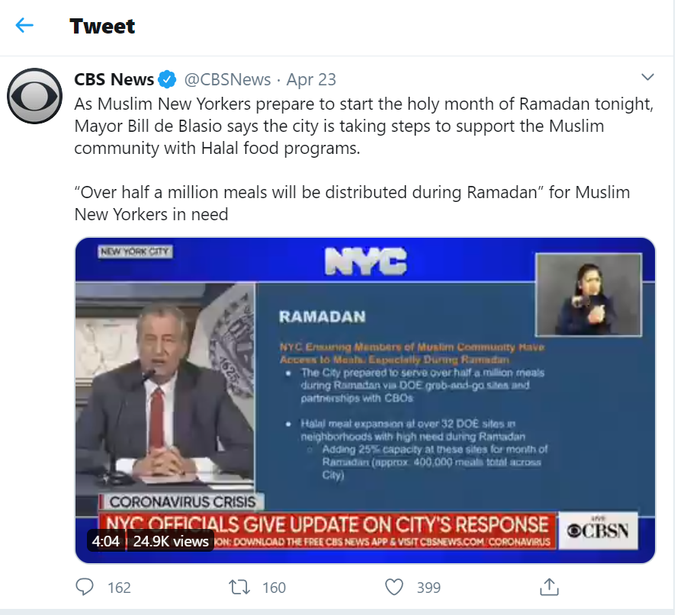Click the Tweet page header
Screen dimensions: 700x615
pos(102,26)
